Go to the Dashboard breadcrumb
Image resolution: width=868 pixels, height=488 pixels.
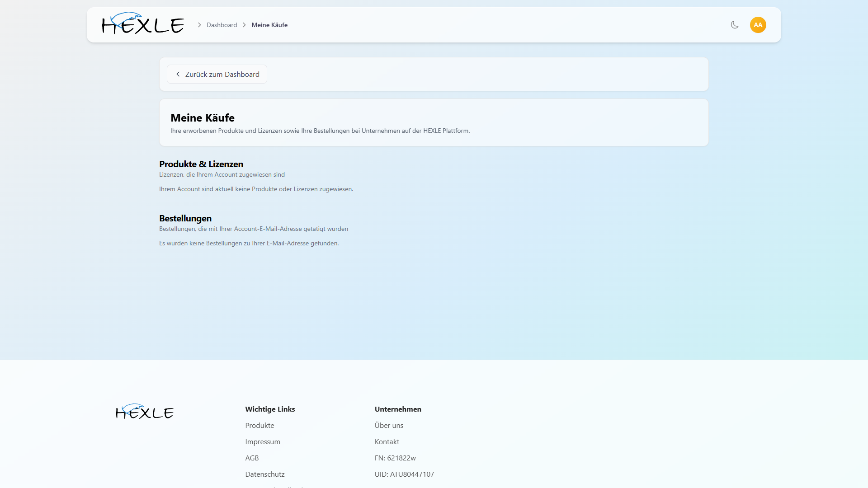click(x=222, y=25)
